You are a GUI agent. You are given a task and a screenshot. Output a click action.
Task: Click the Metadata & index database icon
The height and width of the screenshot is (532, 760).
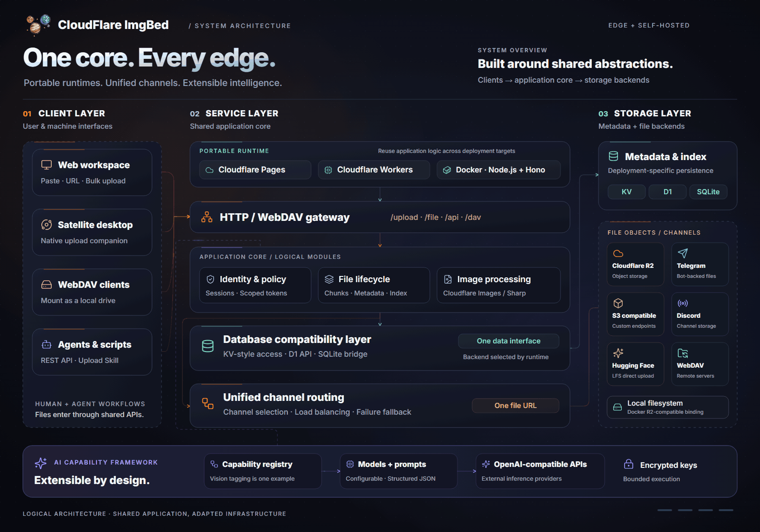click(614, 156)
